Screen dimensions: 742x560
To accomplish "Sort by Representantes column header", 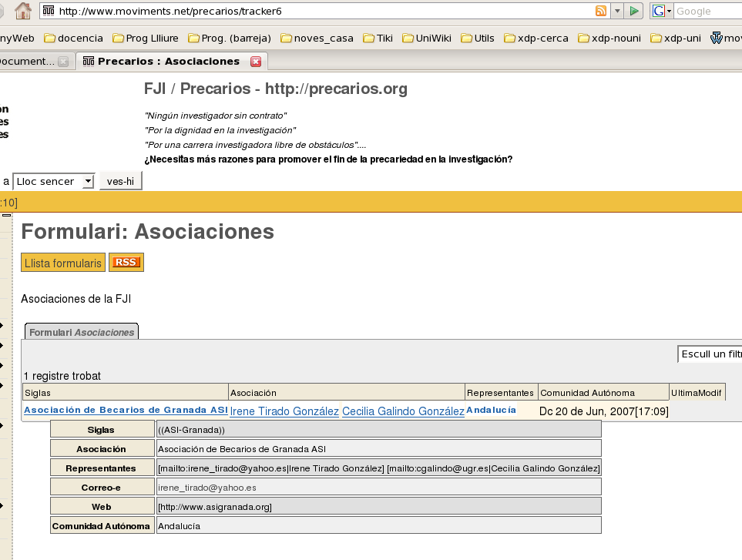I will click(500, 393).
